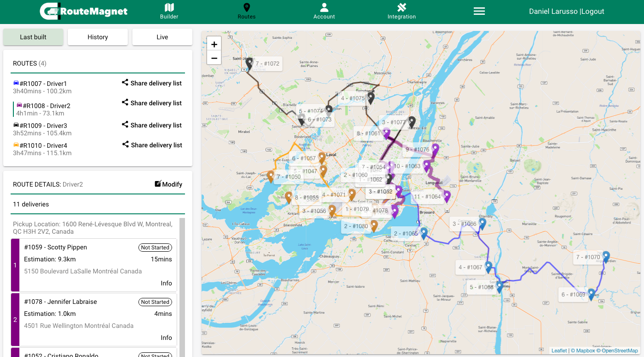Click the Leaflet attribution link

pyautogui.click(x=559, y=351)
